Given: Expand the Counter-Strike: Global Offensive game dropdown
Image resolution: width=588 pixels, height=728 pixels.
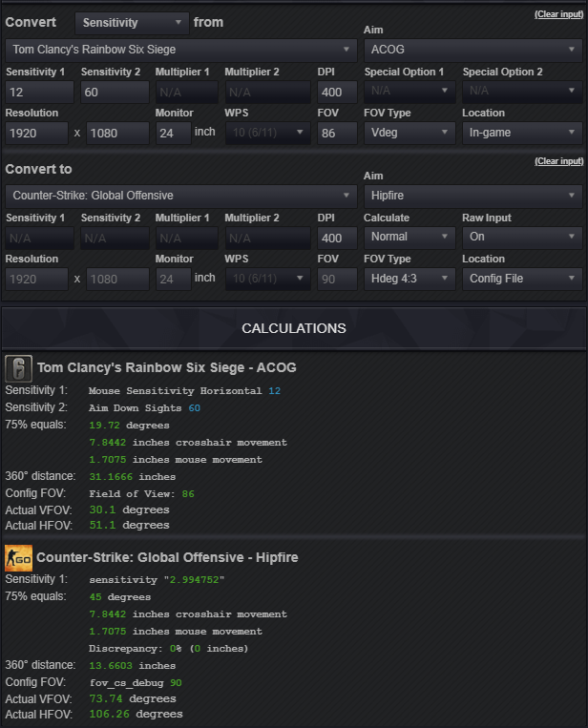Looking at the screenshot, I should tap(181, 196).
